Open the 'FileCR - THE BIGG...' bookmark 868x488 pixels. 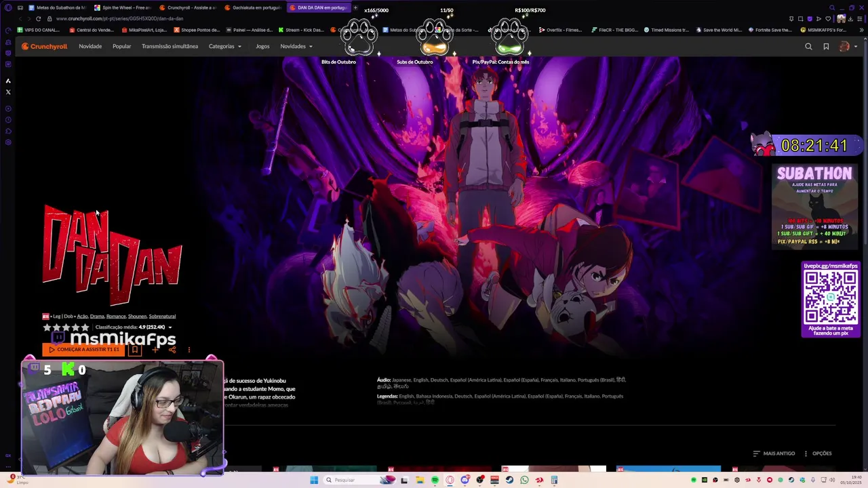615,30
